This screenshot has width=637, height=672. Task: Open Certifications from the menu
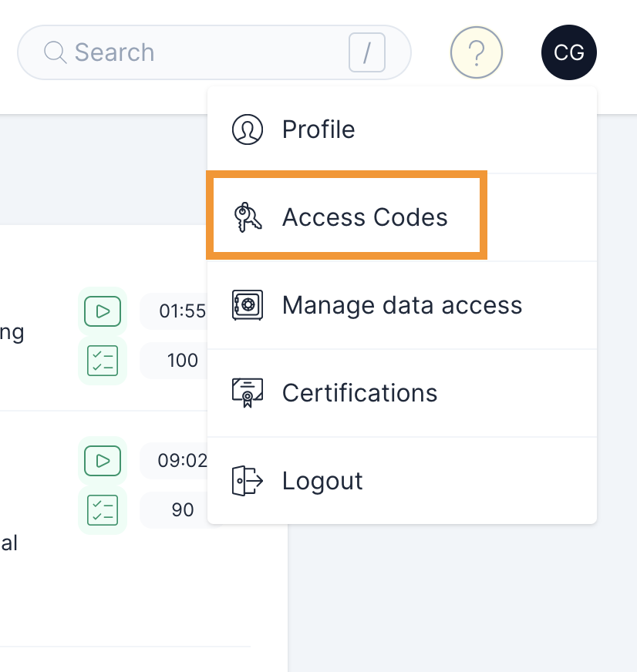(x=359, y=392)
